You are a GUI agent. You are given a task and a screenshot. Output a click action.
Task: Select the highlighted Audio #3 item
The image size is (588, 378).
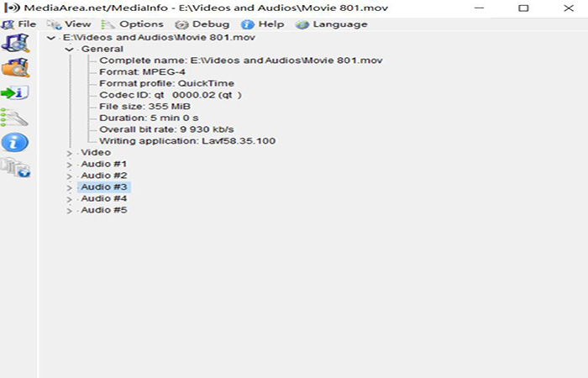click(104, 186)
